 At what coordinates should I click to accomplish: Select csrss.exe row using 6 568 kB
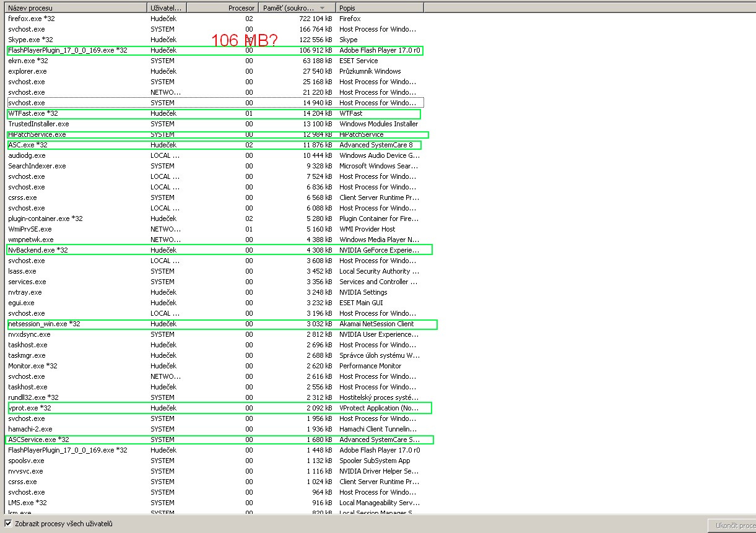click(215, 197)
